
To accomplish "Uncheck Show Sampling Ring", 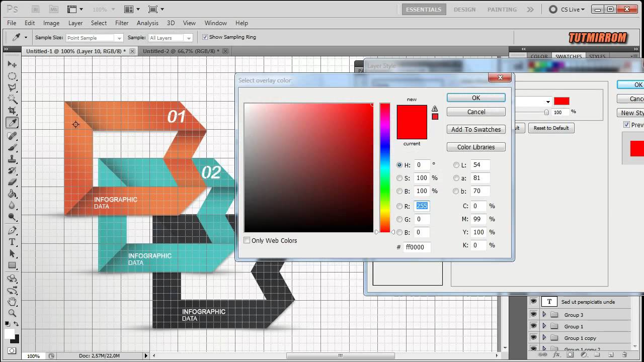I will 205,37.
